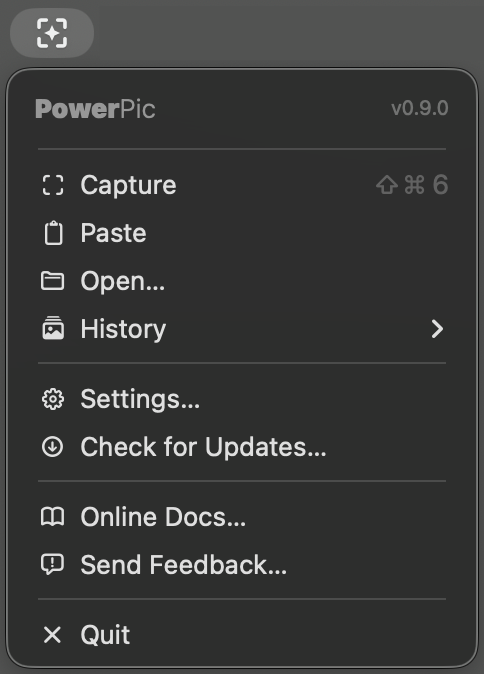The height and width of the screenshot is (674, 484).
Task: Click the Capture shortcut hint ⇧⌘6
Action: [412, 185]
